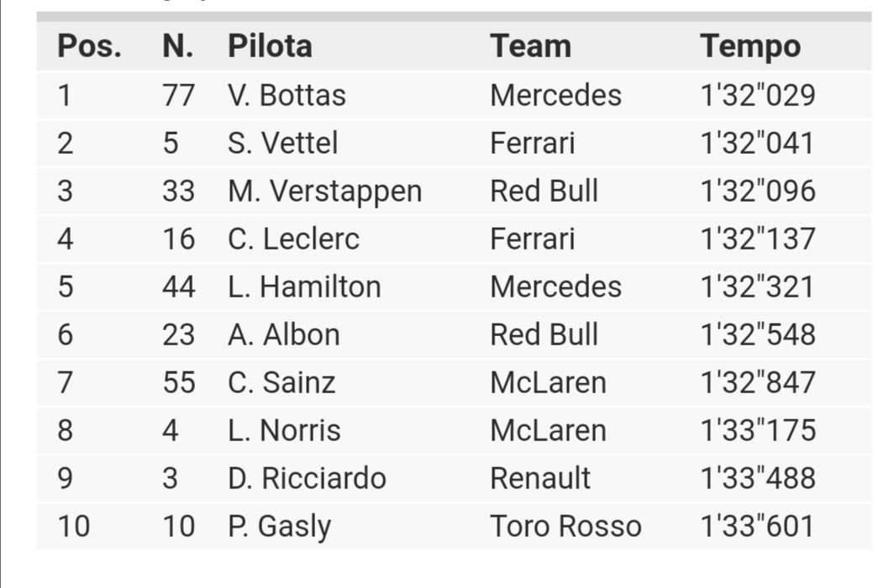The height and width of the screenshot is (588, 878).
Task: Click C. Leclerc driver cell
Action: click(x=293, y=239)
